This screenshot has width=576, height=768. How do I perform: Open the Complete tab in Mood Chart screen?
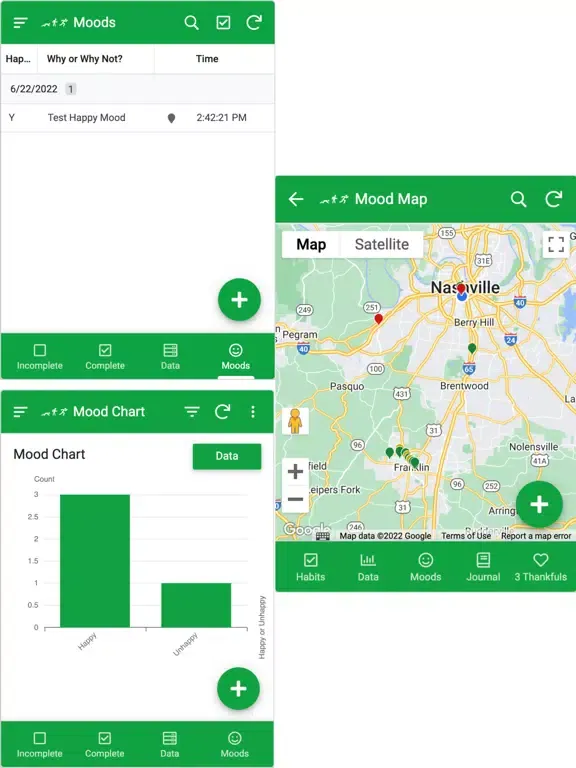[105, 744]
